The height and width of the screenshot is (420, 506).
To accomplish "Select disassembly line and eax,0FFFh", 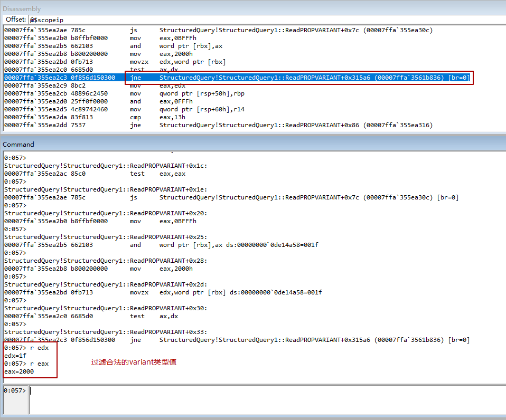I will point(98,101).
